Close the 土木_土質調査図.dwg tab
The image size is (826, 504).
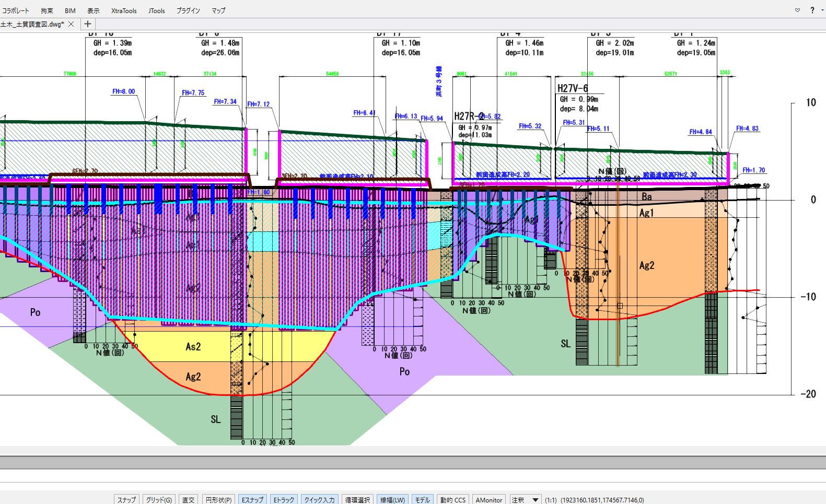[71, 24]
